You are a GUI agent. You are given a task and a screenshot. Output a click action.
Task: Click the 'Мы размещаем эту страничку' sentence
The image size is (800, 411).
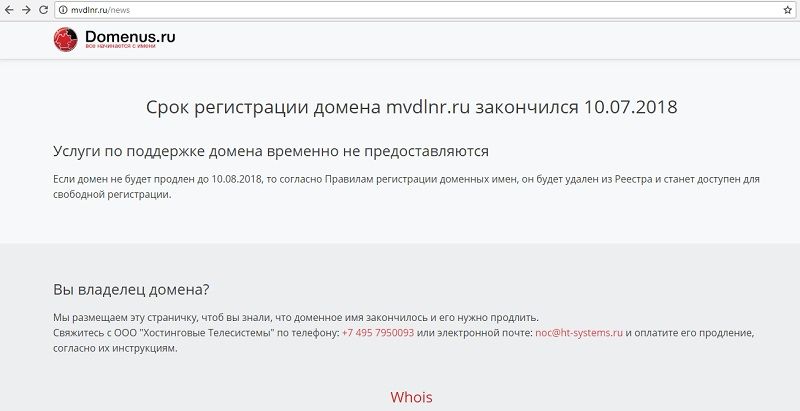click(300, 316)
